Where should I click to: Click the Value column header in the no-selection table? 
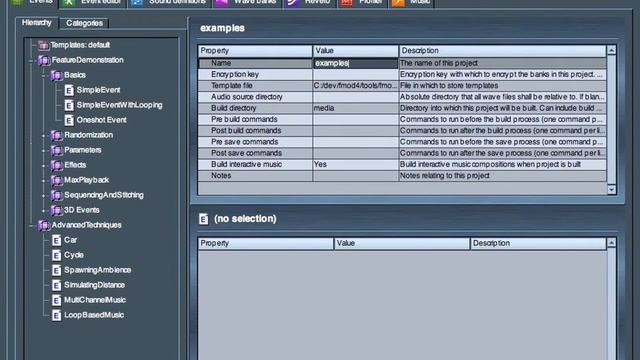(x=402, y=244)
